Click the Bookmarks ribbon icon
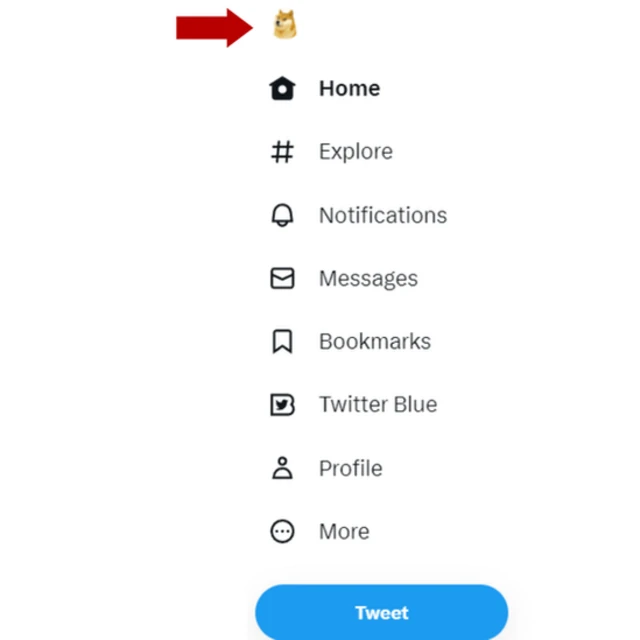 (283, 342)
